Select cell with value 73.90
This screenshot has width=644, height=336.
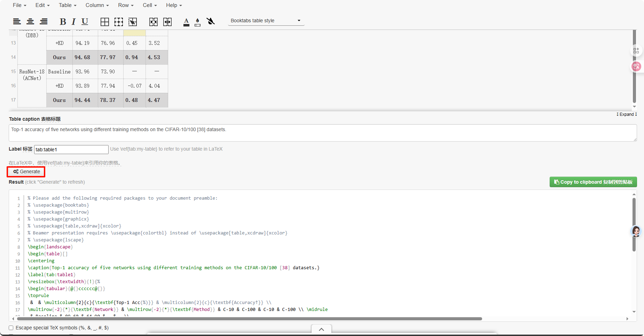click(111, 72)
